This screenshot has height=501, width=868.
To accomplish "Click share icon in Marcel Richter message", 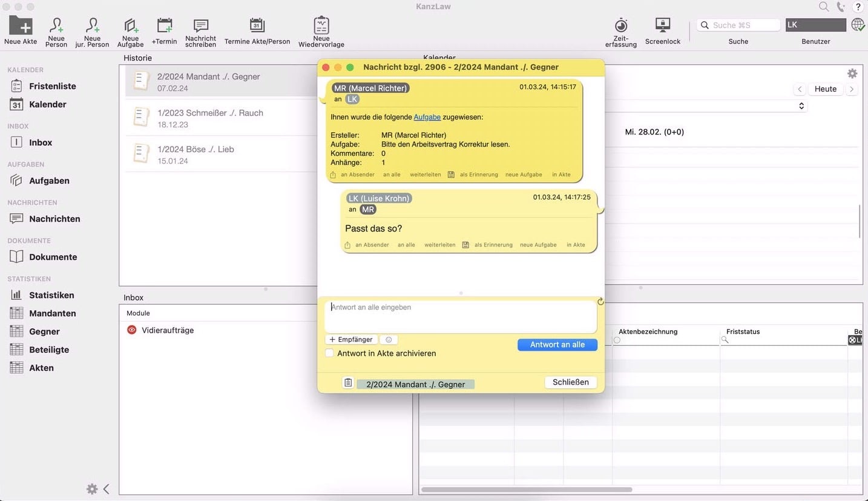I will 333,174.
